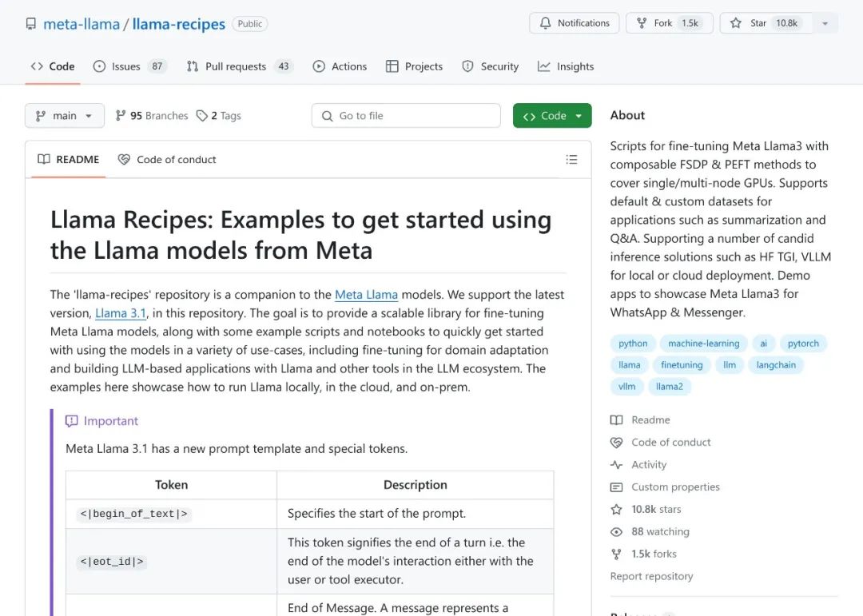Click the llama2 topic tag
The height and width of the screenshot is (616, 863).
coord(670,387)
